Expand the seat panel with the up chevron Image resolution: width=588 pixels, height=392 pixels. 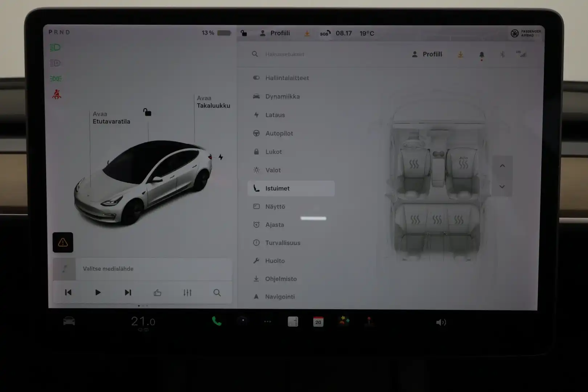point(502,166)
